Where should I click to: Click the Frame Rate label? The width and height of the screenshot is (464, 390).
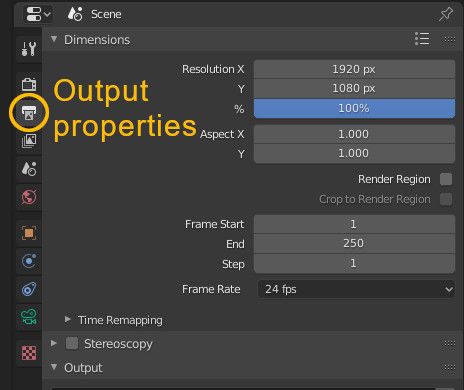click(211, 289)
